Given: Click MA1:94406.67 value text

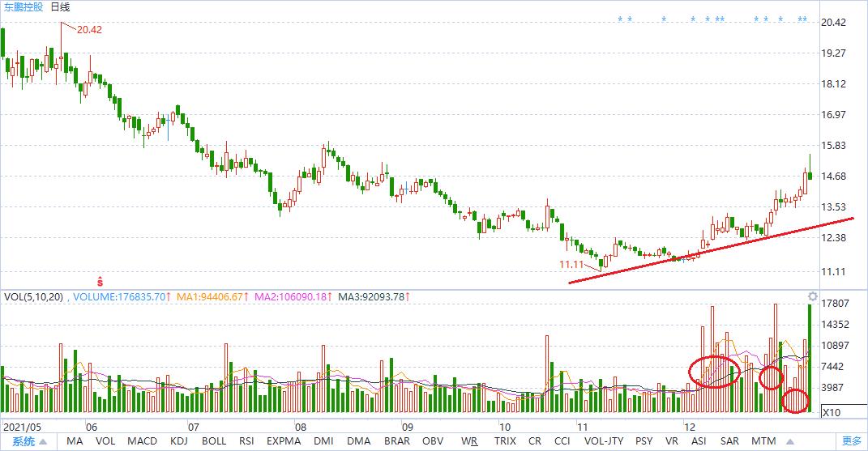Looking at the screenshot, I should point(210,296).
